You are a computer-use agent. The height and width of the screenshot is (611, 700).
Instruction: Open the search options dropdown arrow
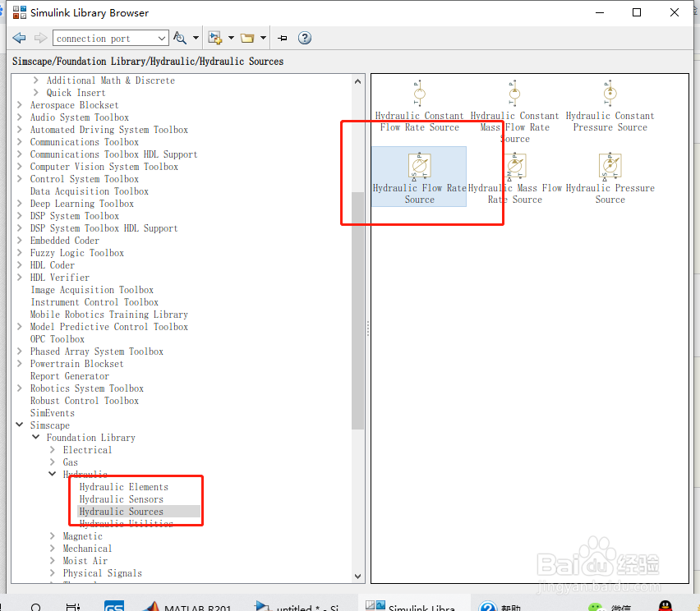point(196,38)
